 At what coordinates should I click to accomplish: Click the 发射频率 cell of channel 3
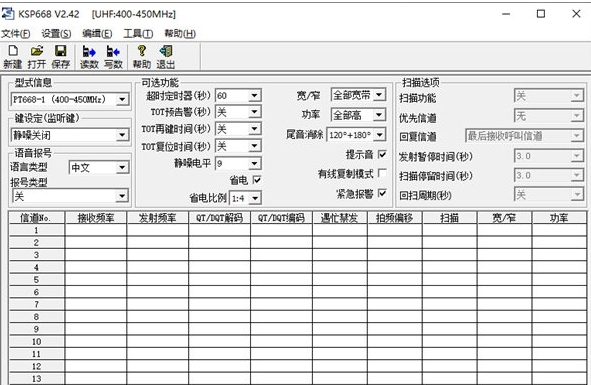pyautogui.click(x=158, y=255)
